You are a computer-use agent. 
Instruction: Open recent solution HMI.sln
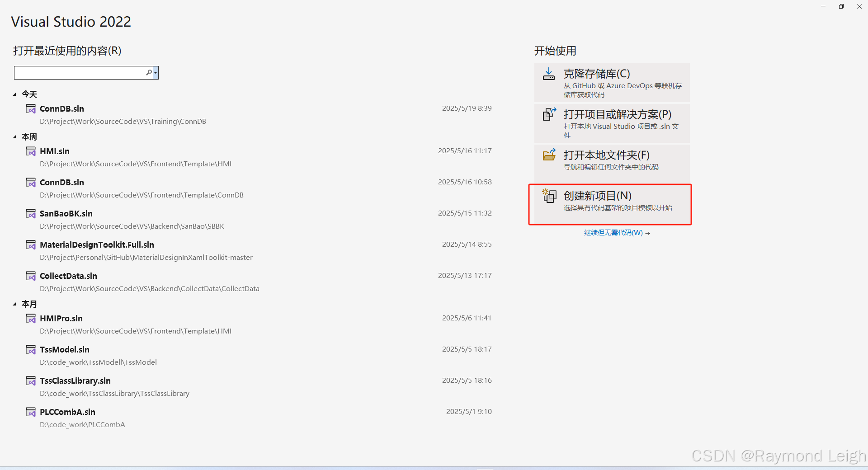click(x=258, y=157)
